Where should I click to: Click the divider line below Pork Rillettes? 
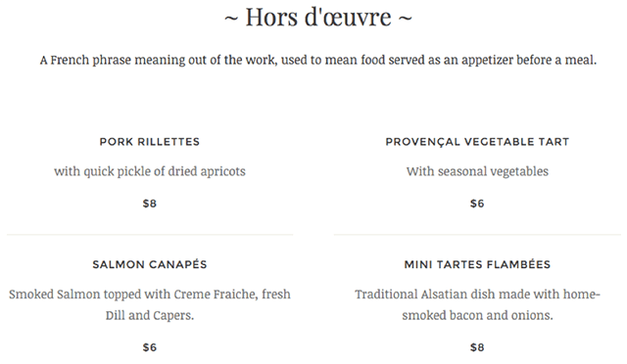click(150, 235)
